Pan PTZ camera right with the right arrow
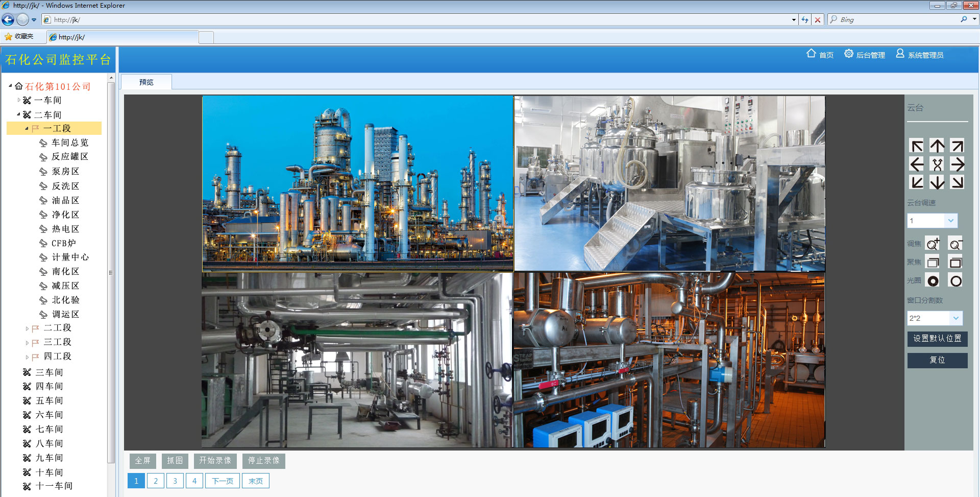 [x=957, y=164]
